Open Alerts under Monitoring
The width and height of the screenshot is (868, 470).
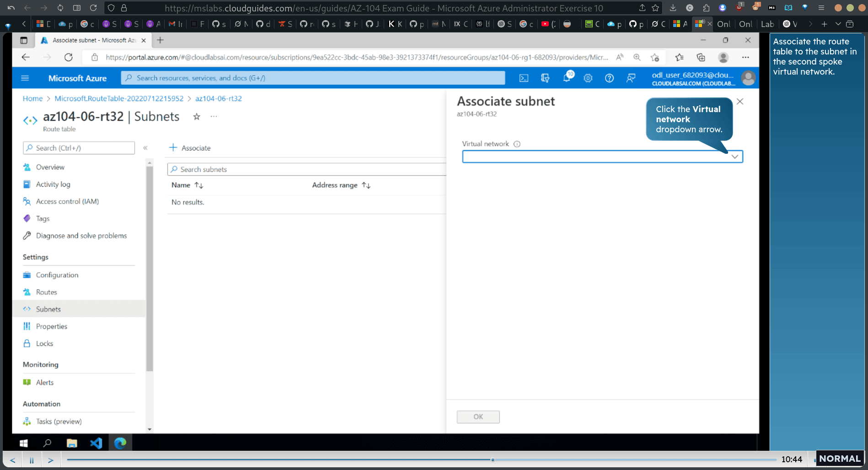tap(45, 383)
